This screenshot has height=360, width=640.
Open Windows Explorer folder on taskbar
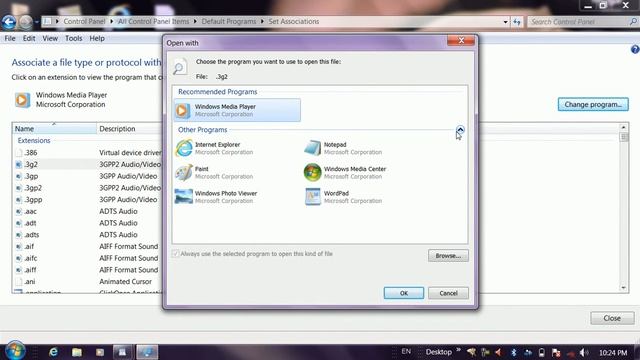pyautogui.click(x=77, y=352)
